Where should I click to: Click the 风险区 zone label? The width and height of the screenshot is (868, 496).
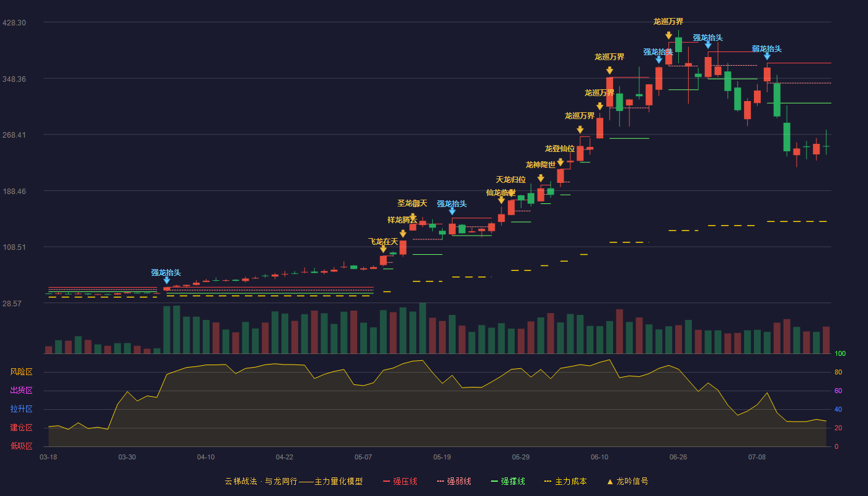(21, 372)
